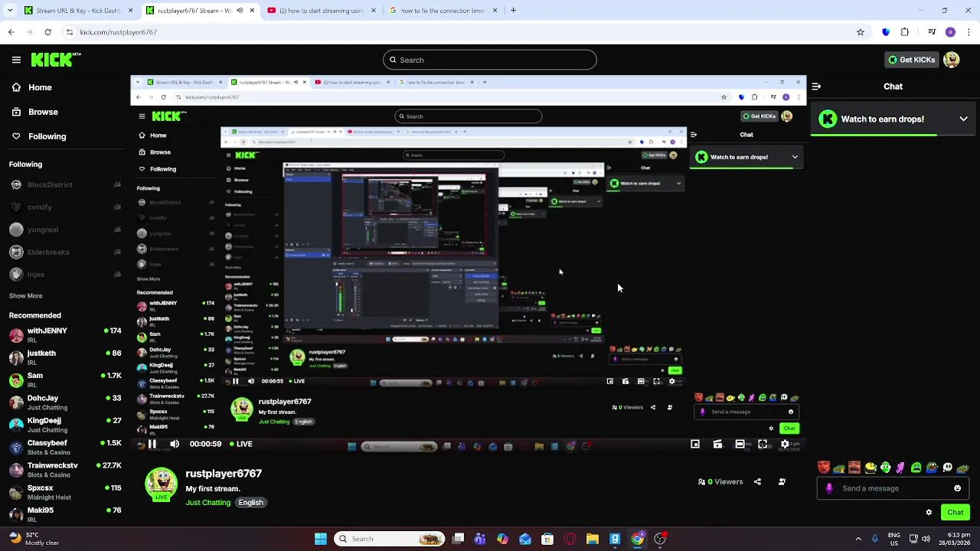Image resolution: width=980 pixels, height=551 pixels.
Task: Open the user avatar menu in Kick header
Action: pyautogui.click(x=952, y=60)
